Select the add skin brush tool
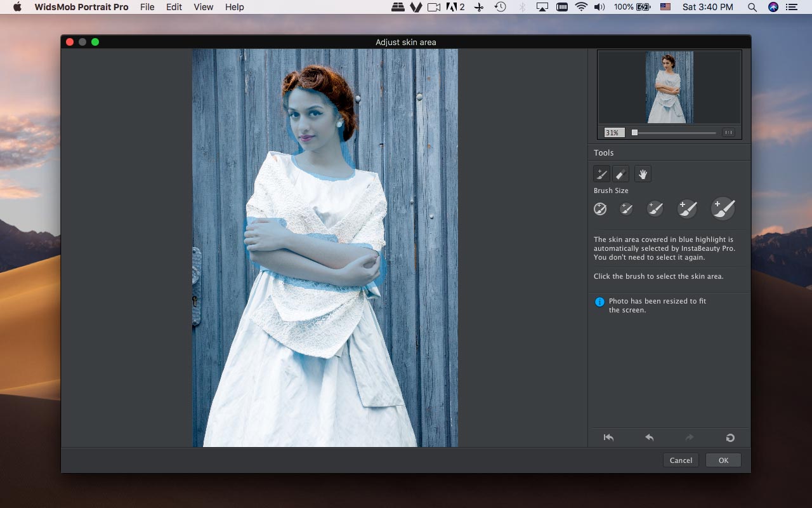Viewport: 812px width, 508px height. coord(601,174)
